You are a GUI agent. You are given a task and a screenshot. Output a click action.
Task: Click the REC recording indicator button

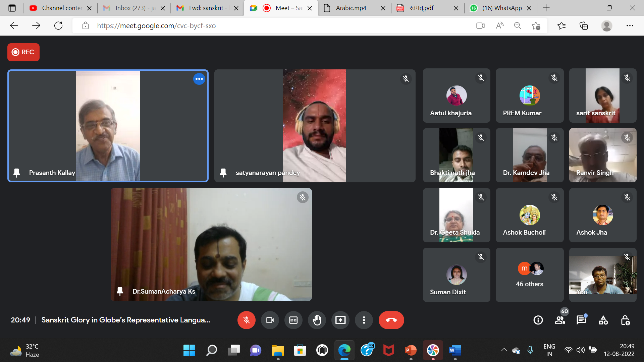coord(23,52)
